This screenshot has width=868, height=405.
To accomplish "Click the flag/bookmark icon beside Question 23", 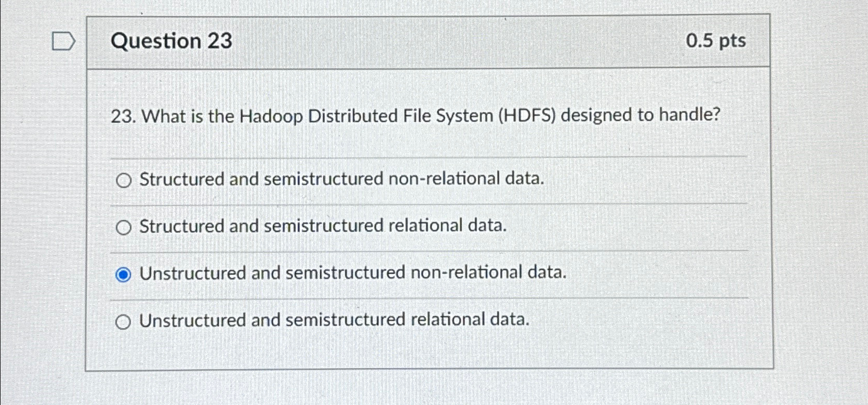I will point(64,41).
